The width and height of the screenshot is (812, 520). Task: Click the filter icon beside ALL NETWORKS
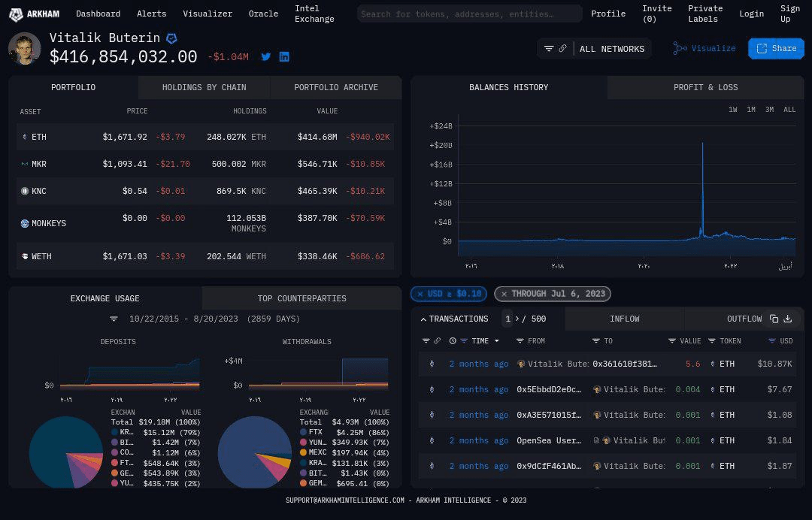[x=549, y=49]
